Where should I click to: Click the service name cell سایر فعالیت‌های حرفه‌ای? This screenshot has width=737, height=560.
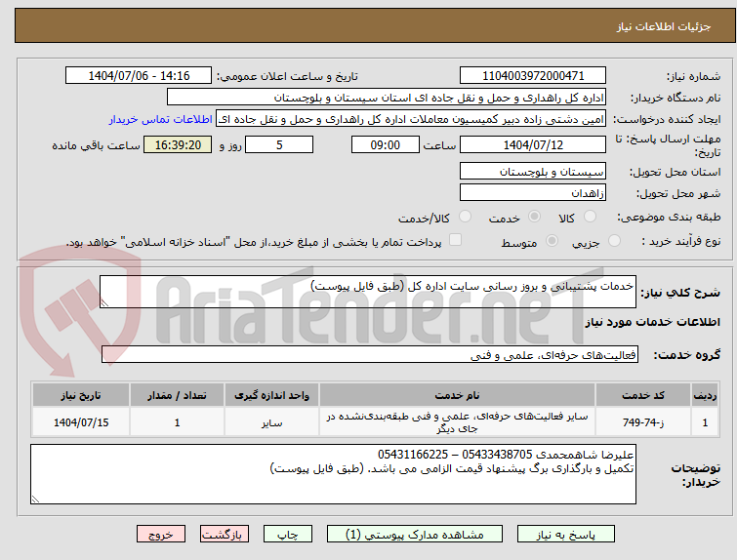(458, 422)
